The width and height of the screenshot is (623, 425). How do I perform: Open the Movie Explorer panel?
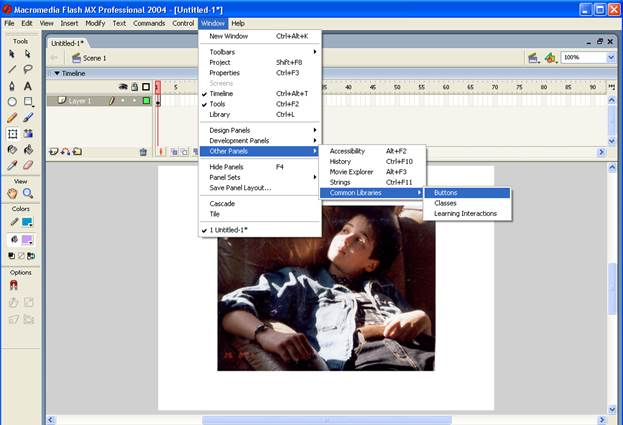(372, 172)
